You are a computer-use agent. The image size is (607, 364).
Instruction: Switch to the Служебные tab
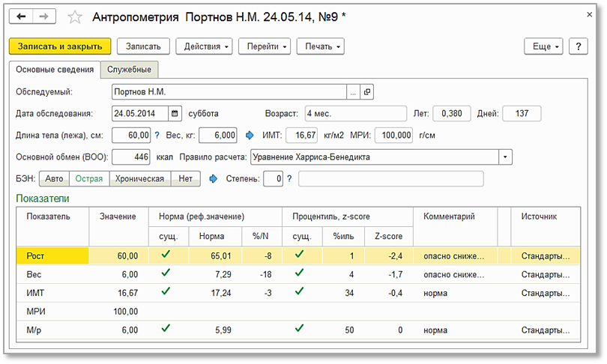[130, 70]
